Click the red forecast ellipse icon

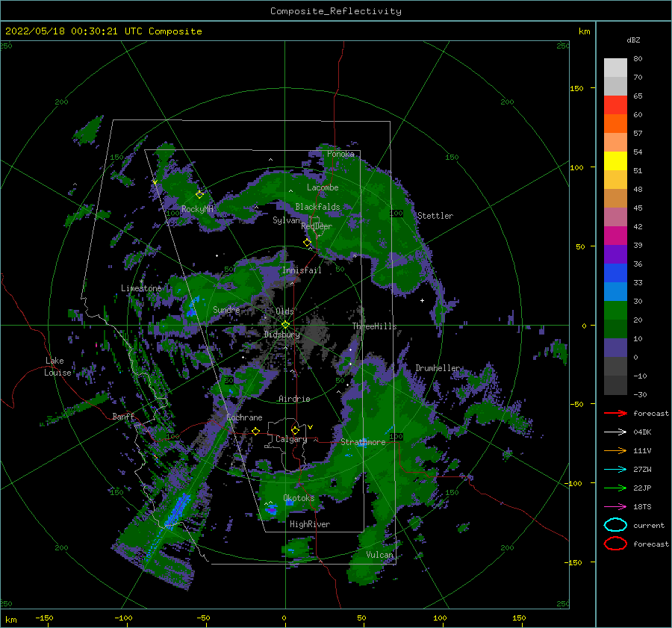click(x=615, y=544)
